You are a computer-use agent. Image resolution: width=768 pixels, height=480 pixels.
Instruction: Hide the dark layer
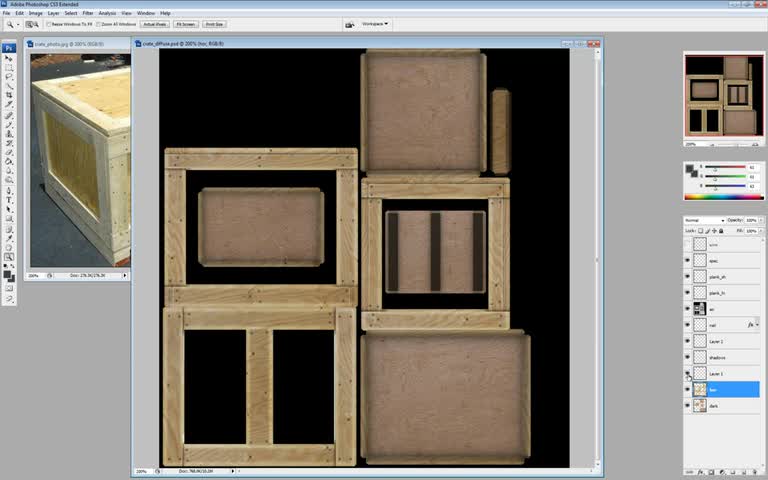[x=687, y=406]
